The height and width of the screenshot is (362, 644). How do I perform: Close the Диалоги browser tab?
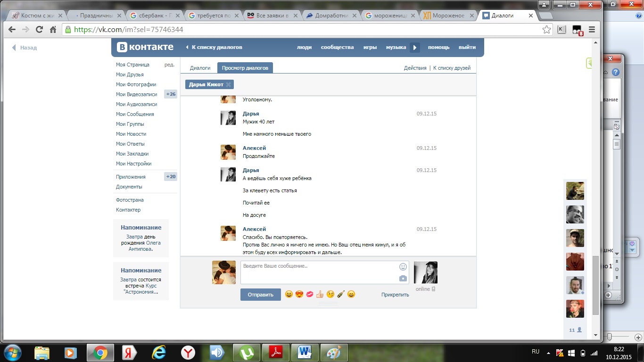click(x=530, y=16)
